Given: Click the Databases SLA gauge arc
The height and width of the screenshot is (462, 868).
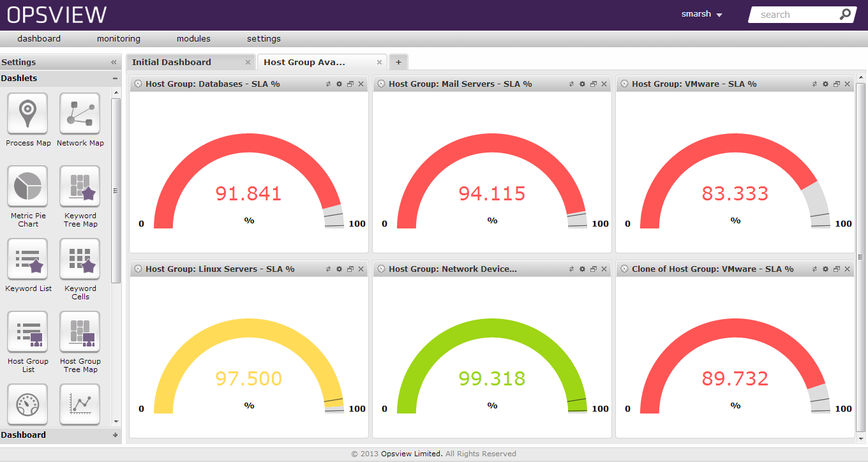Looking at the screenshot, I should point(249,144).
